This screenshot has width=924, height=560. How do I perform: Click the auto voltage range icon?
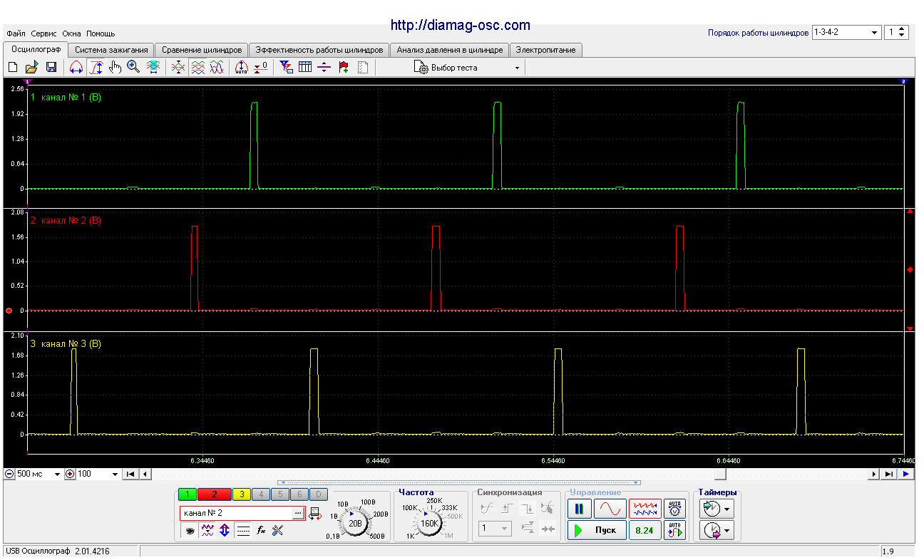(x=674, y=509)
